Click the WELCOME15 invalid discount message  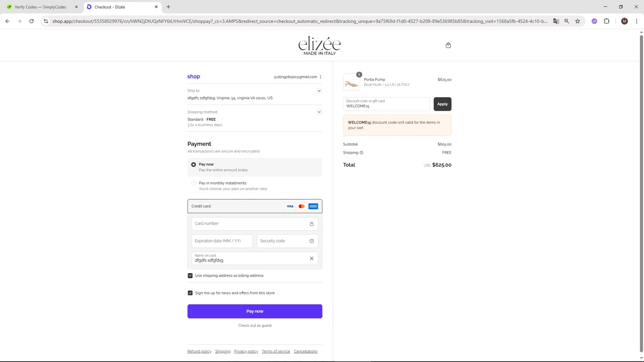coord(397,125)
